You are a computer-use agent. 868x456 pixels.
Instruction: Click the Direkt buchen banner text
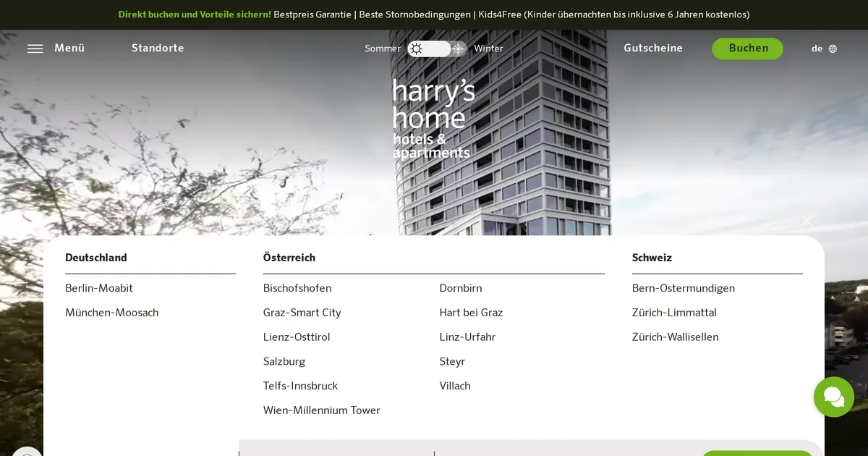click(x=194, y=14)
